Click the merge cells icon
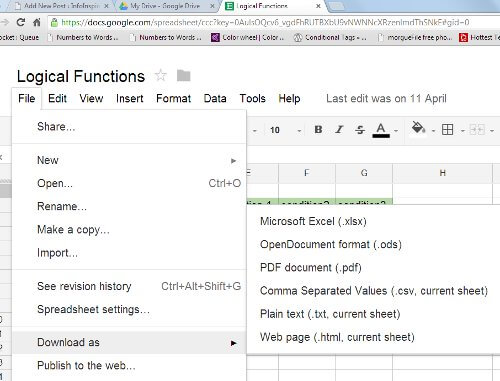Viewport: 500px width, 381px height. (477, 129)
